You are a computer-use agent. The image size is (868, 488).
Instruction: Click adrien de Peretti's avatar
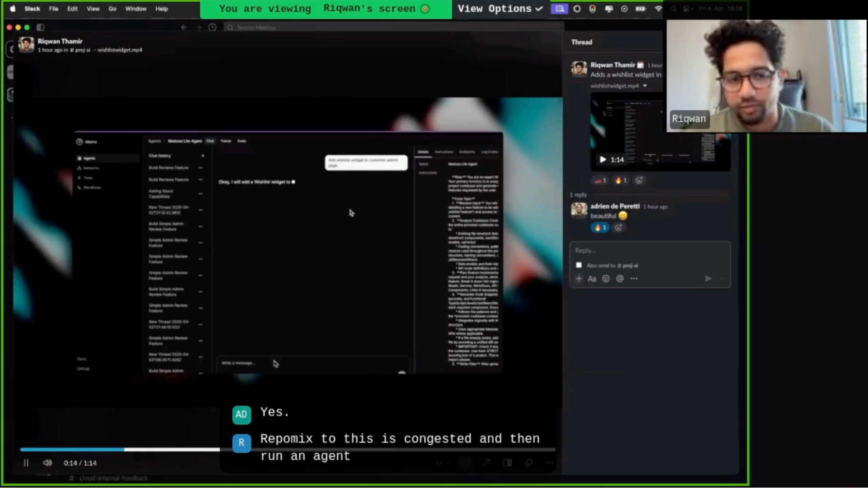pos(579,210)
